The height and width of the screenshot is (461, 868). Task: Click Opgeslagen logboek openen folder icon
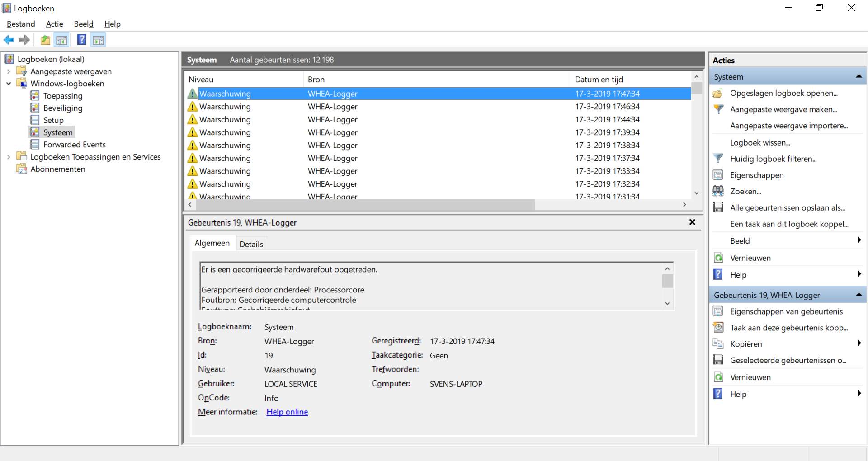tap(718, 94)
